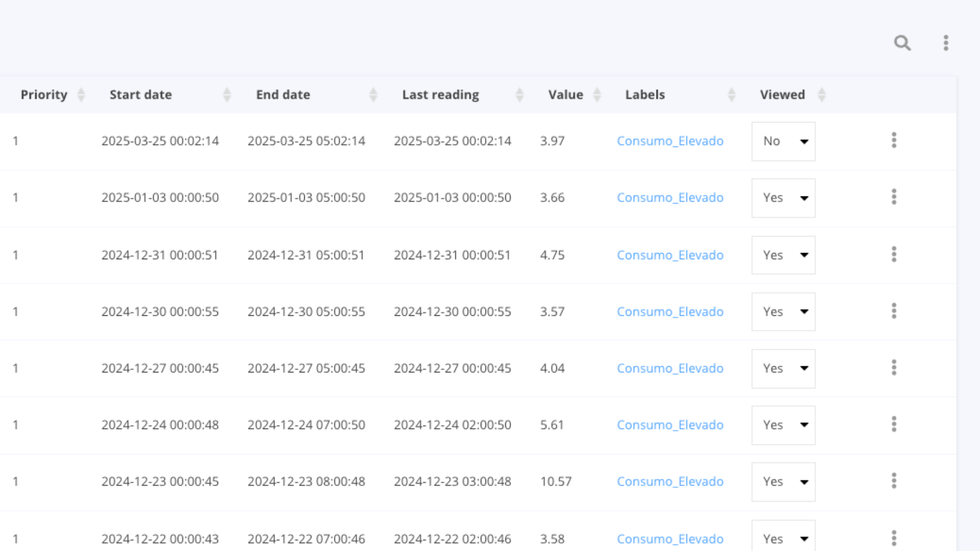Screen dimensions: 980x551
Task: Select start date 2024-12-22 00:00:43 cell
Action: [x=160, y=539]
